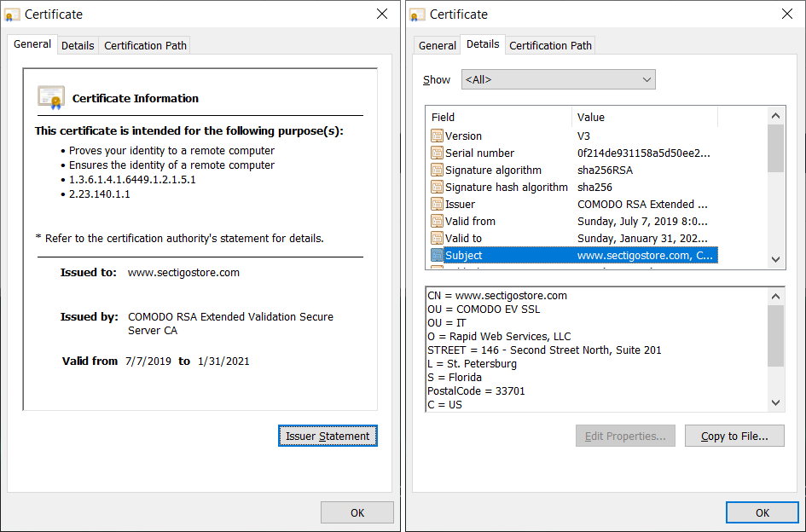Select the Valid from row label

pyautogui.click(x=470, y=221)
